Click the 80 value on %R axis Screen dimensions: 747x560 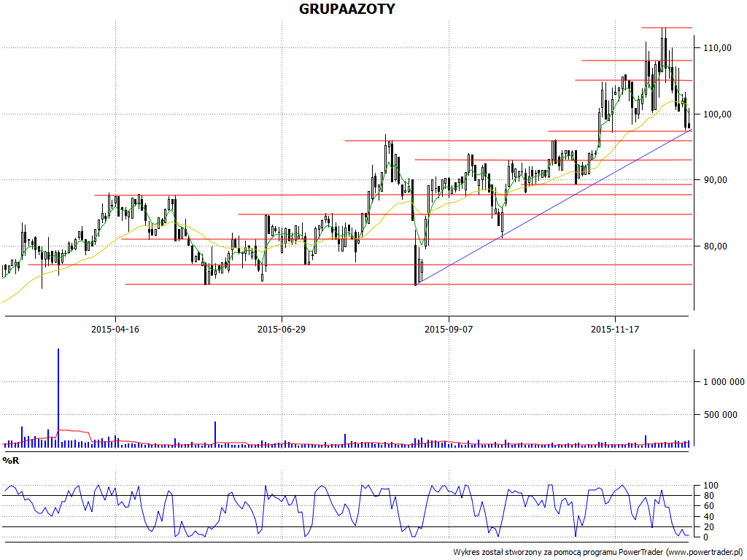click(708, 496)
